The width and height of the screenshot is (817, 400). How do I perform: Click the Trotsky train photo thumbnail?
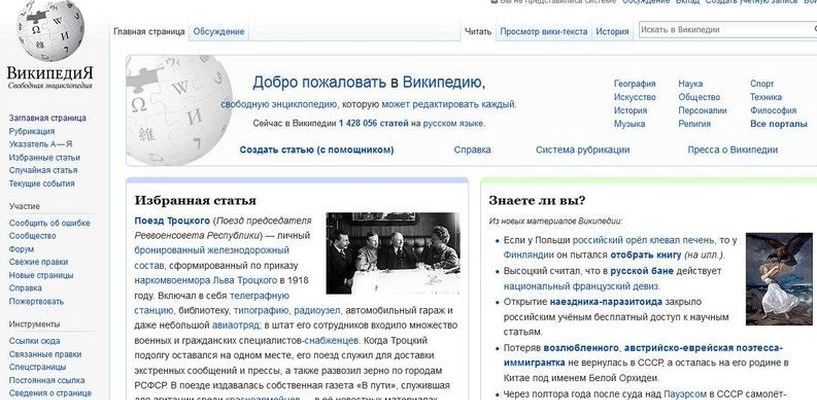[393, 253]
